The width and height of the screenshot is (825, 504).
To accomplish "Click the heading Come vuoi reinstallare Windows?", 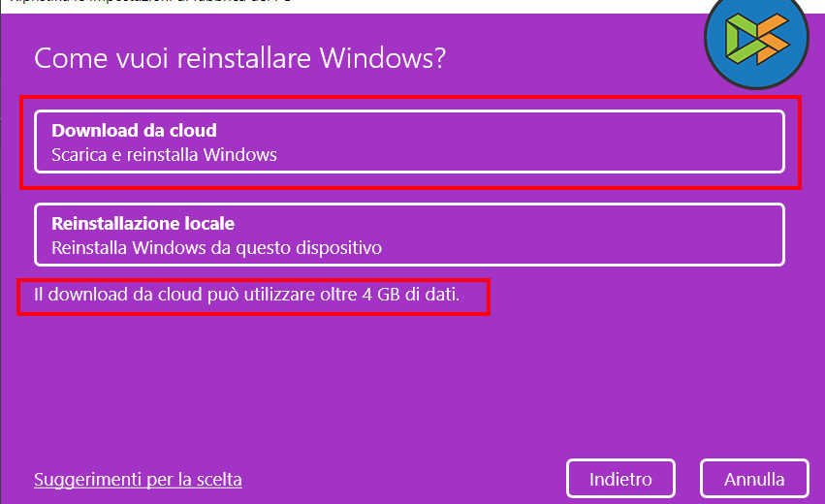I will coord(239,58).
